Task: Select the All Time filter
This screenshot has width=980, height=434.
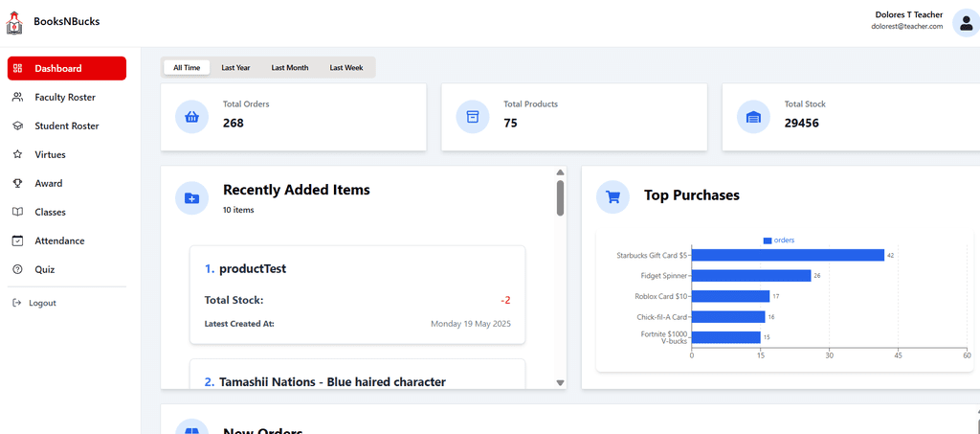Action: tap(187, 68)
